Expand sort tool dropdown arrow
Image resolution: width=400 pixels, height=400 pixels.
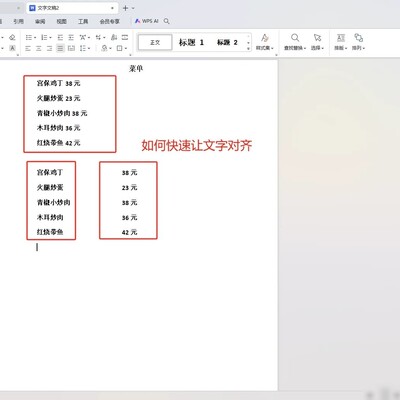click(x=104, y=38)
